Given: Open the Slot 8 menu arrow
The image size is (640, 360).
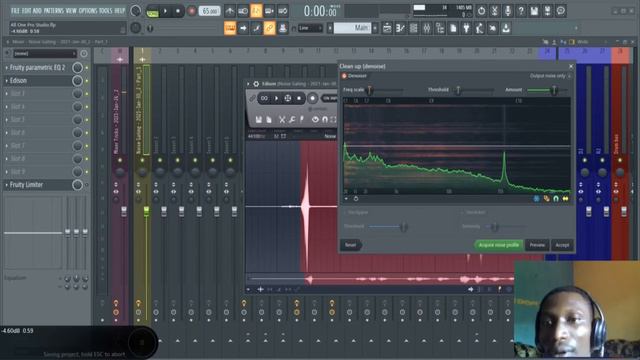Looking at the screenshot, I should pos(7,159).
